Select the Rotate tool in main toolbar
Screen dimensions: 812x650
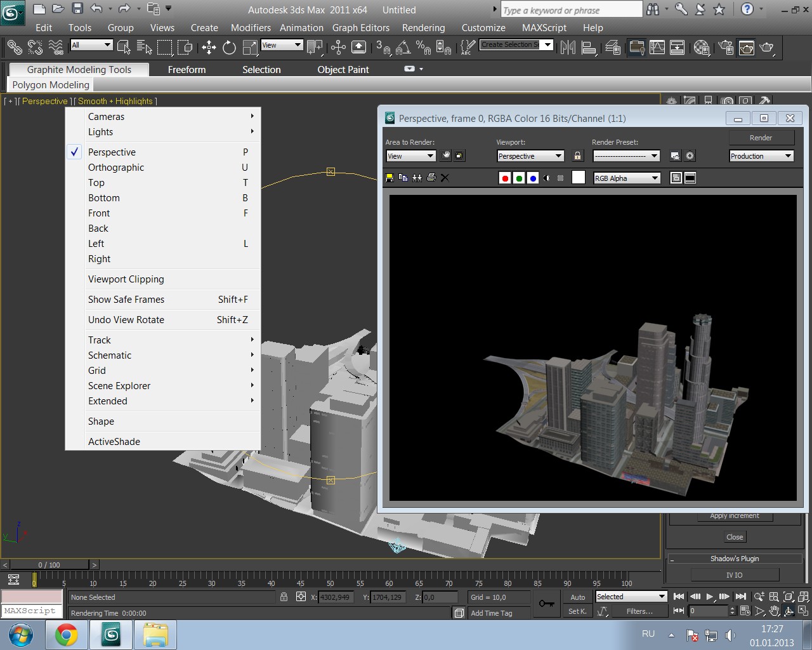coord(229,48)
